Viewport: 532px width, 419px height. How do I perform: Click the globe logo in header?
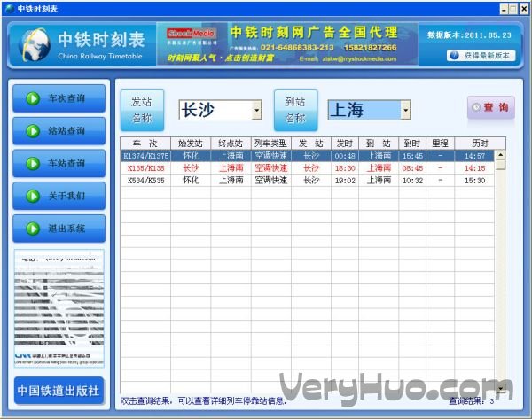point(34,45)
